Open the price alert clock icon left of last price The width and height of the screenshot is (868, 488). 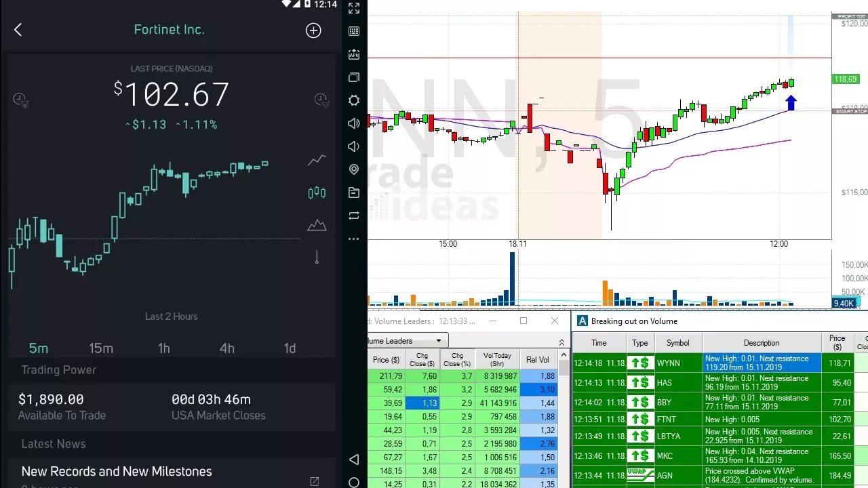tap(20, 100)
